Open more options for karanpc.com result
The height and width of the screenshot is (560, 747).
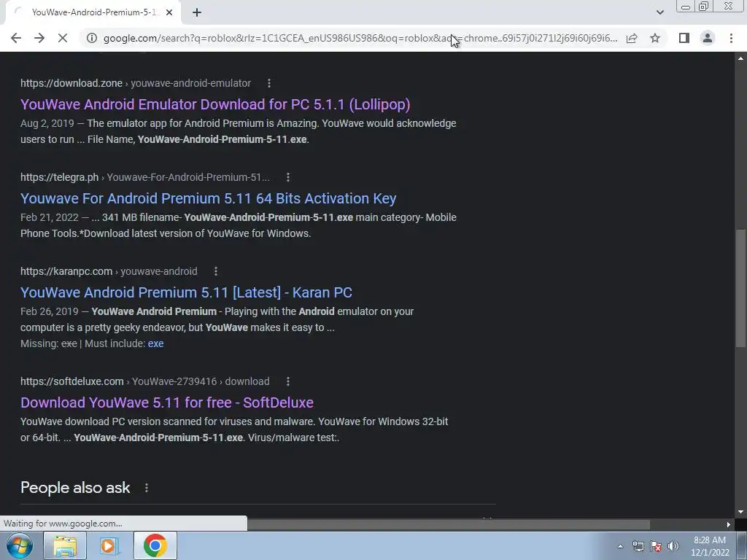coord(216,271)
